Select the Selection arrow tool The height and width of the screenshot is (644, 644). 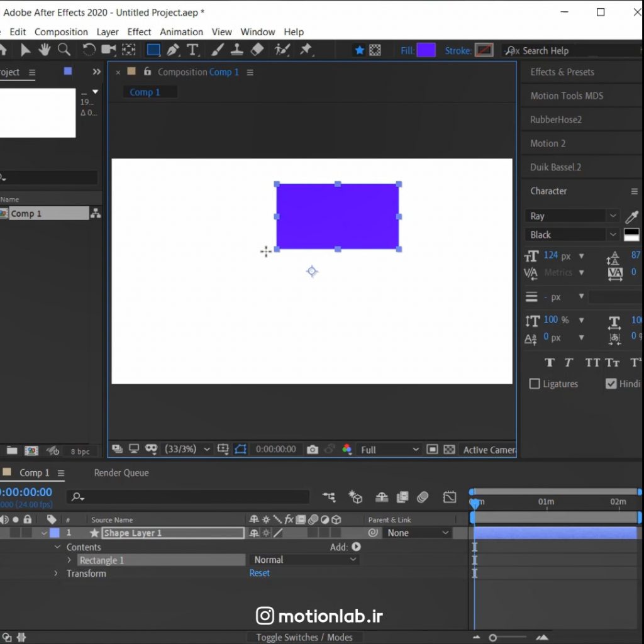point(25,50)
